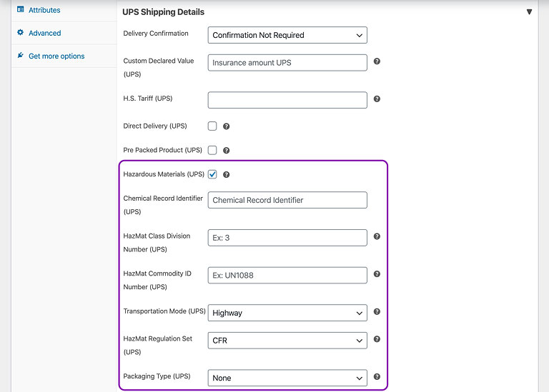This screenshot has height=392, width=549.
Task: Enable the Direct Delivery (UPS) checkbox
Action: (x=212, y=126)
